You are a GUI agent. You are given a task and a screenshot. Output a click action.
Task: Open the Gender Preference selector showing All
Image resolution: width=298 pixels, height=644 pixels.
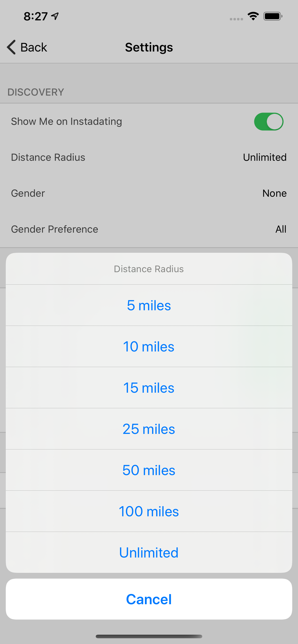[x=149, y=229]
